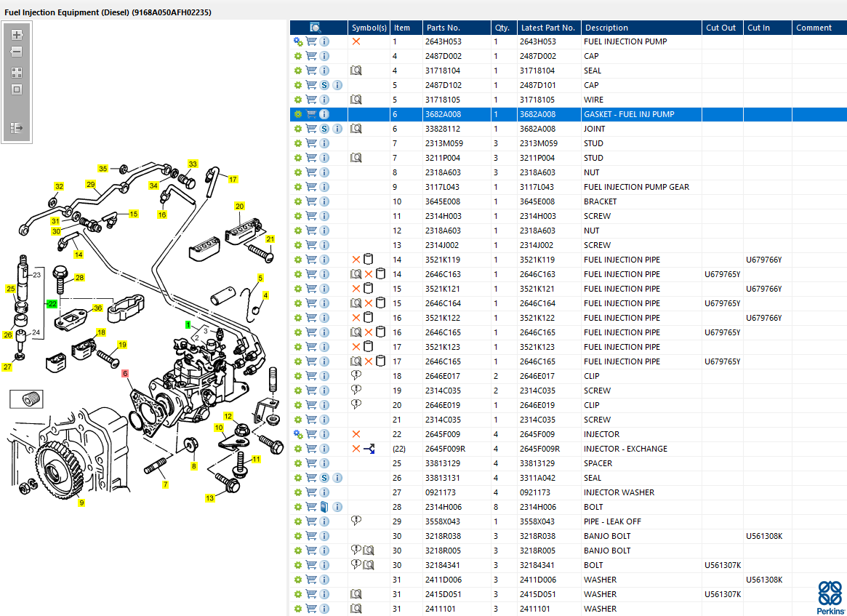Select the BRACKET row in parts list
The height and width of the screenshot is (616, 847).
click(x=600, y=201)
